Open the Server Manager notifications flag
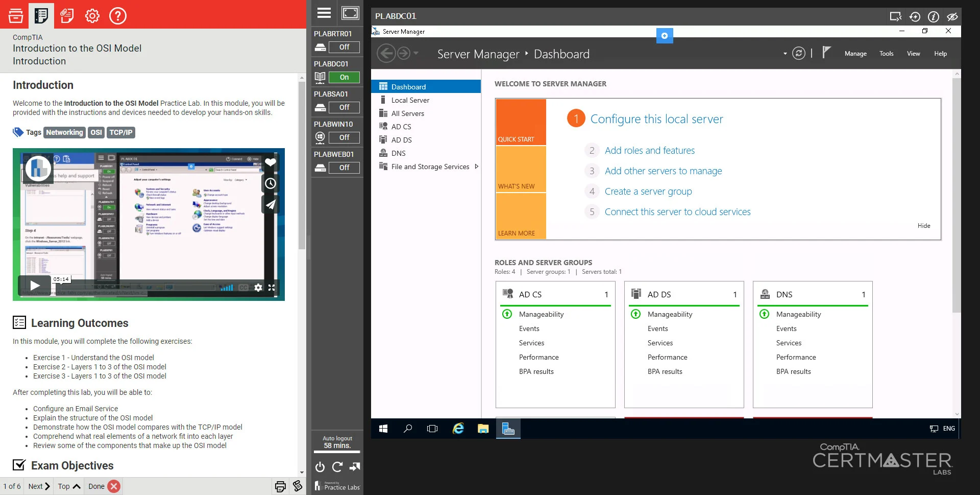 [826, 52]
